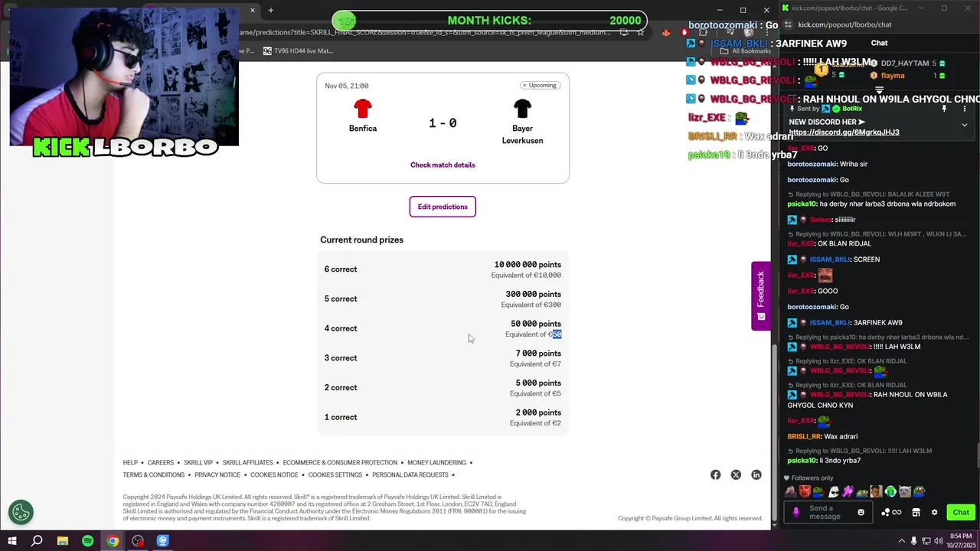Image resolution: width=980 pixels, height=551 pixels.
Task: Click the Edit predictions button
Action: click(x=443, y=207)
